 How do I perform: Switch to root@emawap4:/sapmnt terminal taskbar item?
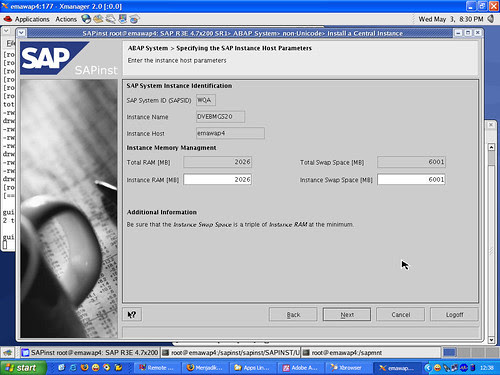click(x=371, y=352)
